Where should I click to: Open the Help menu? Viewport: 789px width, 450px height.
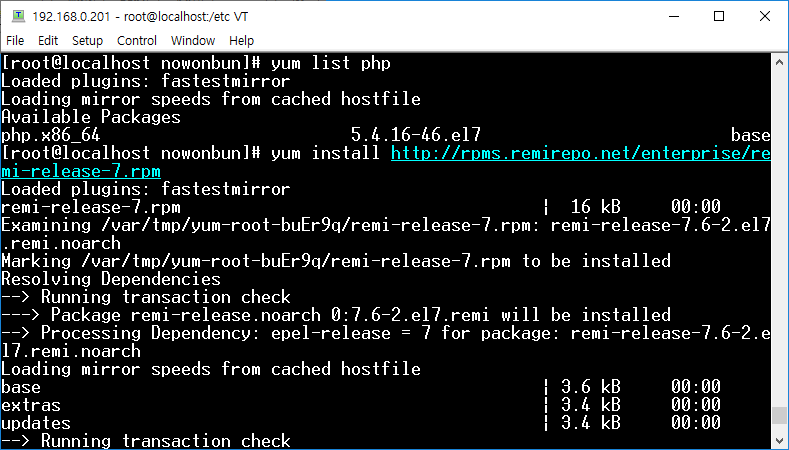(242, 40)
